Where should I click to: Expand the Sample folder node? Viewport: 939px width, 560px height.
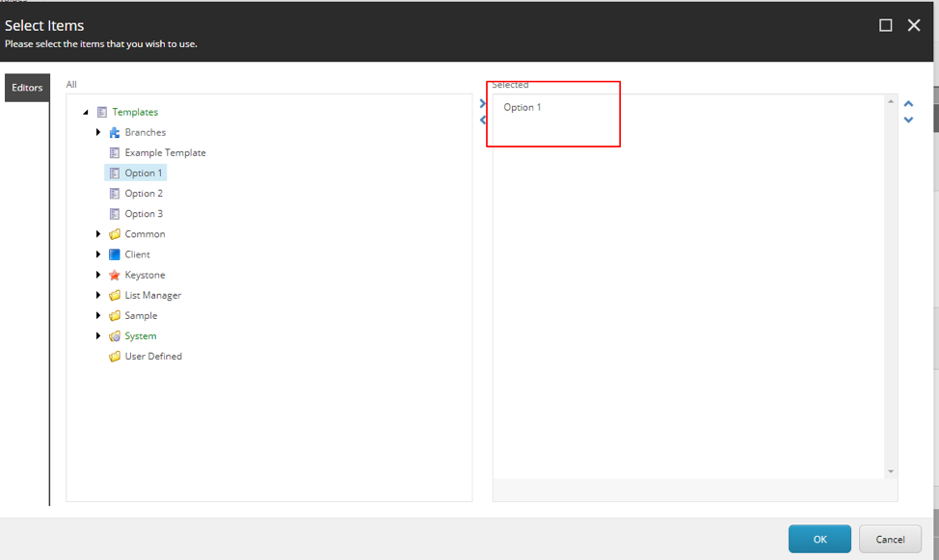(98, 316)
